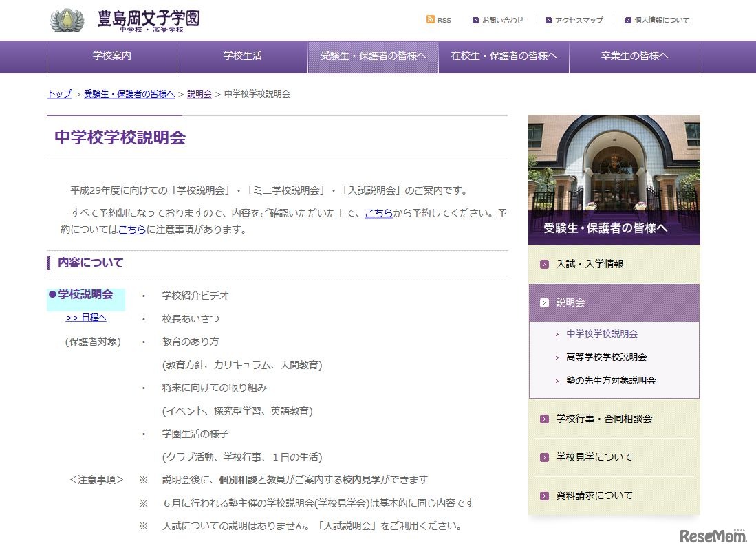This screenshot has height=552, width=756.
Task: Click arrow icon beside アクセスマップ
Action: (548, 21)
